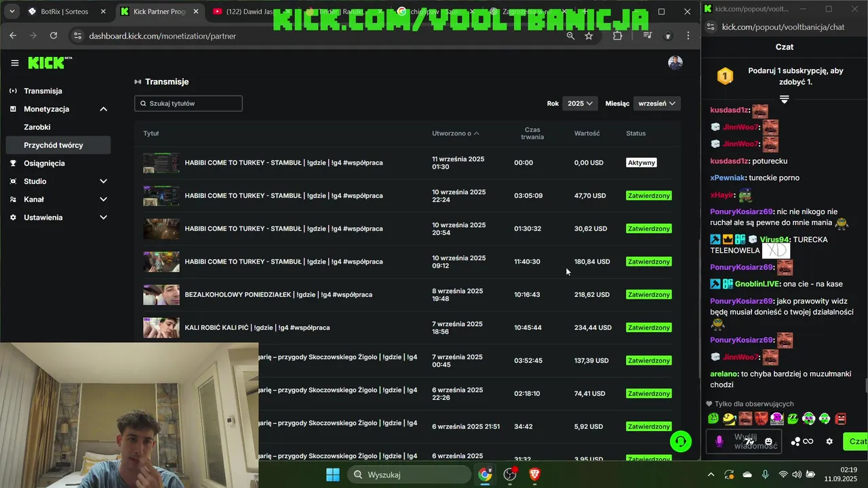The image size is (868, 488).
Task: Click the infinity icon next to channel points
Action: pos(808,441)
